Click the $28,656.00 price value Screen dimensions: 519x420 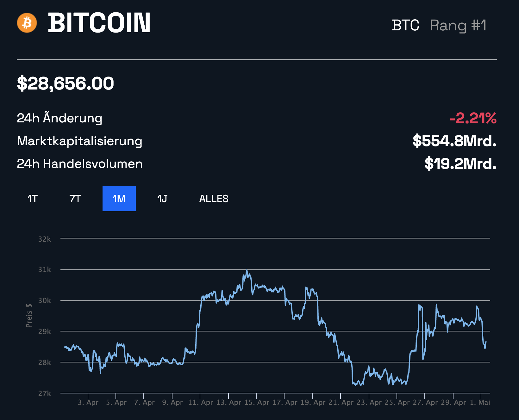(65, 83)
